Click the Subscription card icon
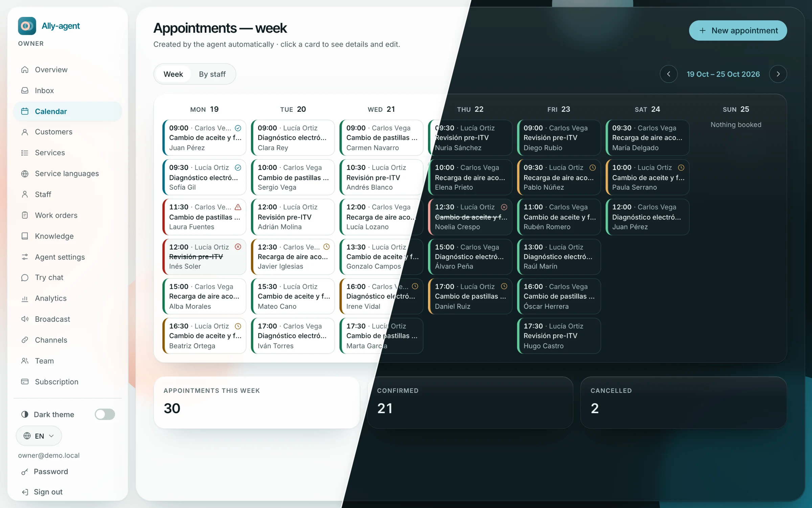Screen dimensions: 812x508 point(25,382)
